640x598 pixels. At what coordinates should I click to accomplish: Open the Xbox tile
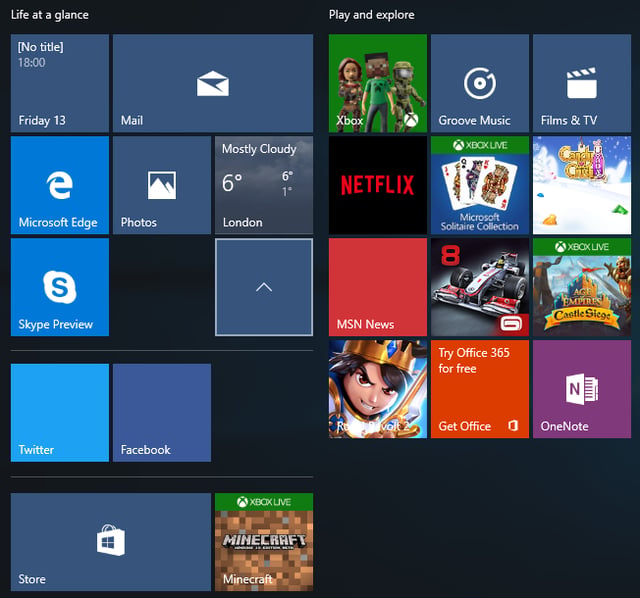pyautogui.click(x=378, y=83)
